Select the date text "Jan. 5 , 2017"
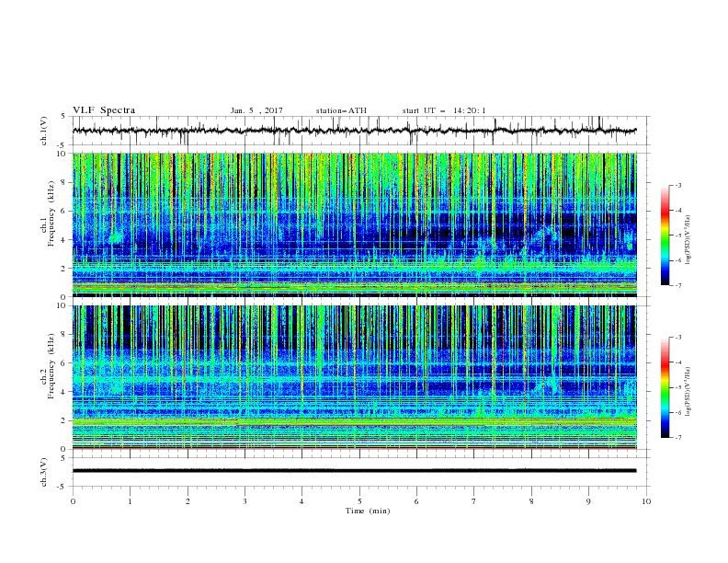Viewport: 728px width, 563px height. pos(256,110)
